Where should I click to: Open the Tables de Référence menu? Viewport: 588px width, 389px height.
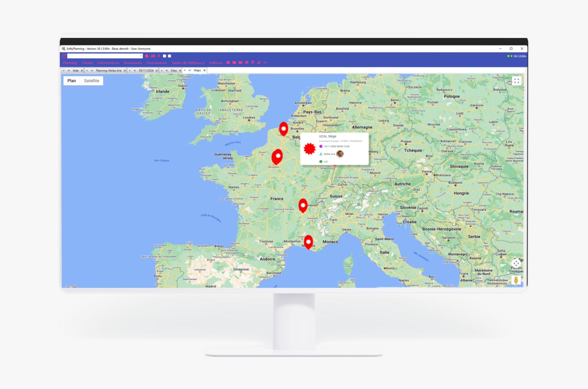188,63
